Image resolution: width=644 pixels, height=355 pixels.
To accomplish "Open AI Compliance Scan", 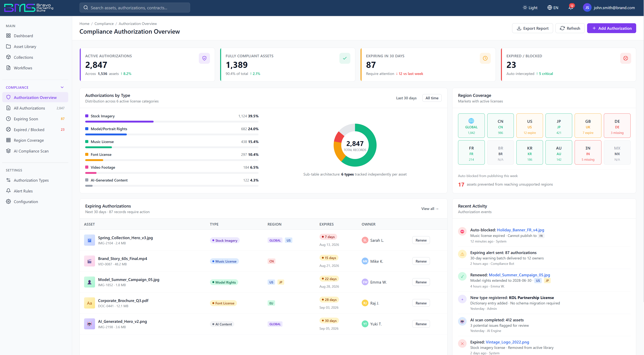I will point(35,151).
